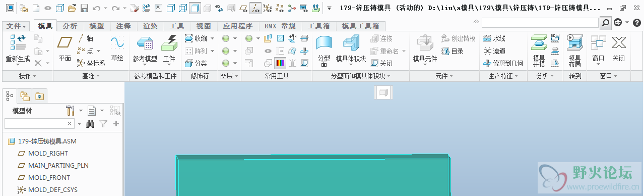Expand the Datum (基准) group dropdown
This screenshot has height=196, width=644.
click(x=91, y=76)
